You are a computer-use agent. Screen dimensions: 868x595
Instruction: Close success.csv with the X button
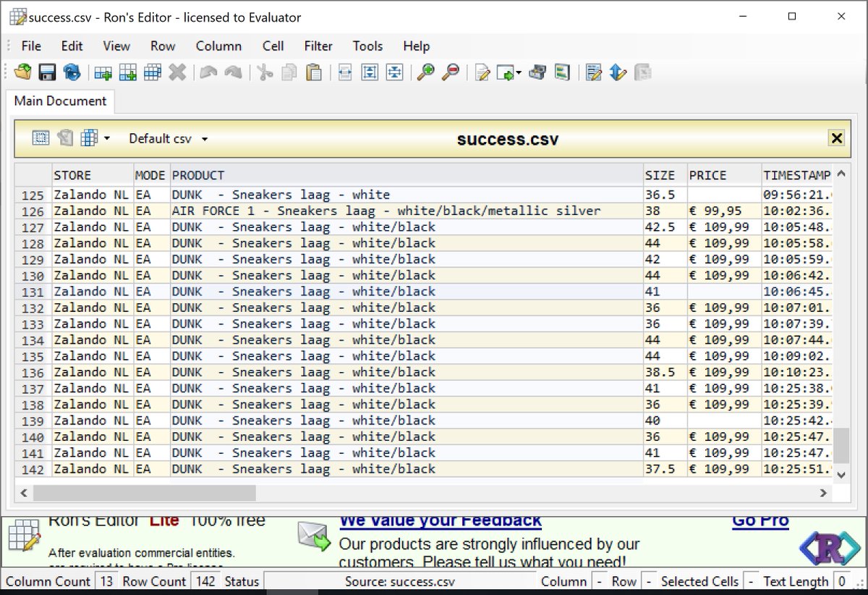point(837,138)
